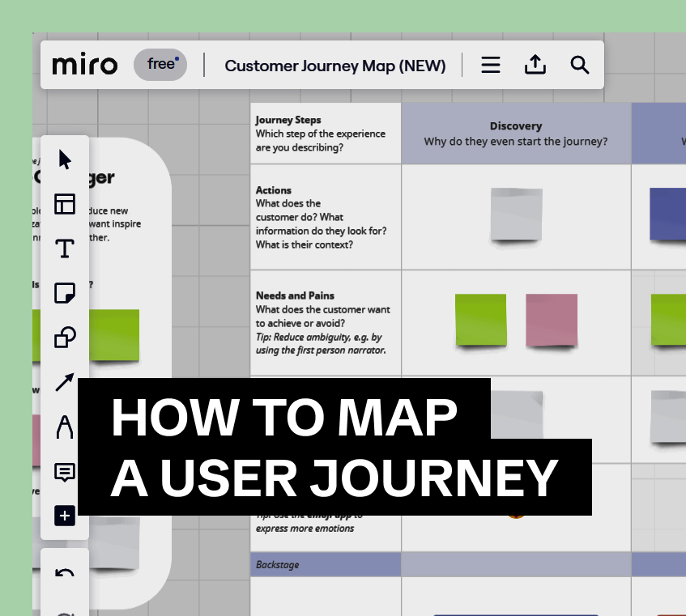The height and width of the screenshot is (616, 686).
Task: Activate the Select arrow tool
Action: 64,159
